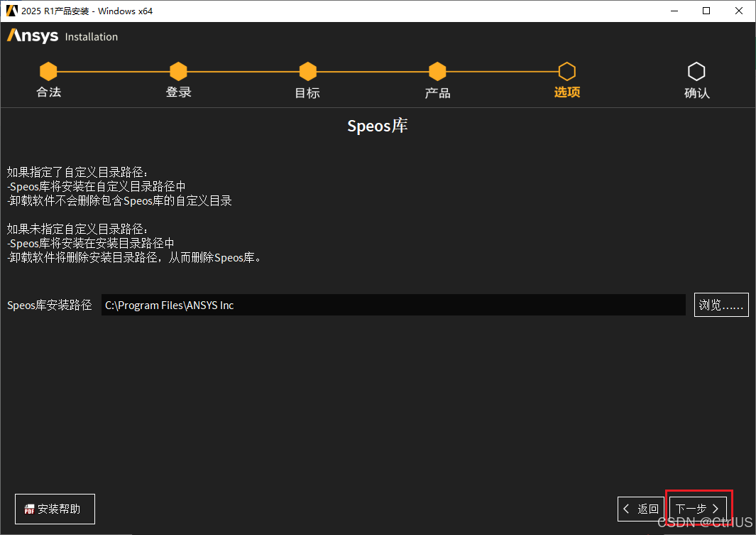This screenshot has height=535, width=756.
Task: Click the 产品 step hexagon icon
Action: 437,71
